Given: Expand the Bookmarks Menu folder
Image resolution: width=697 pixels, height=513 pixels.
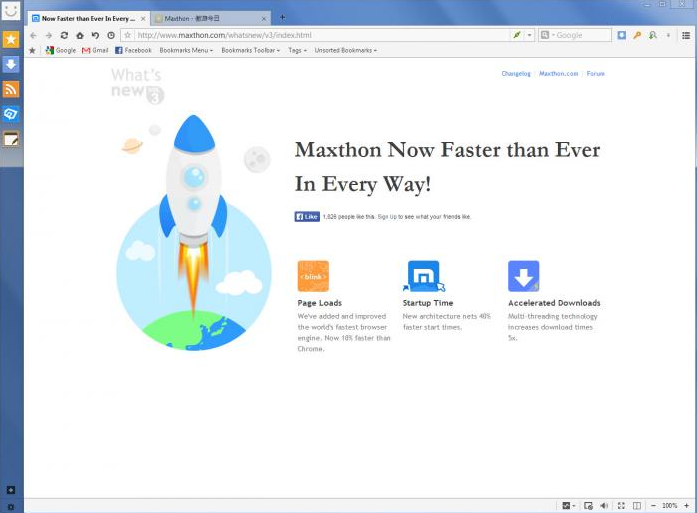Looking at the screenshot, I should [x=186, y=50].
